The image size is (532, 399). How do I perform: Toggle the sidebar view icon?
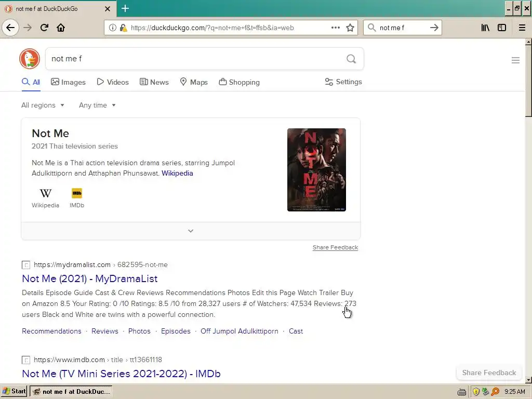click(502, 28)
